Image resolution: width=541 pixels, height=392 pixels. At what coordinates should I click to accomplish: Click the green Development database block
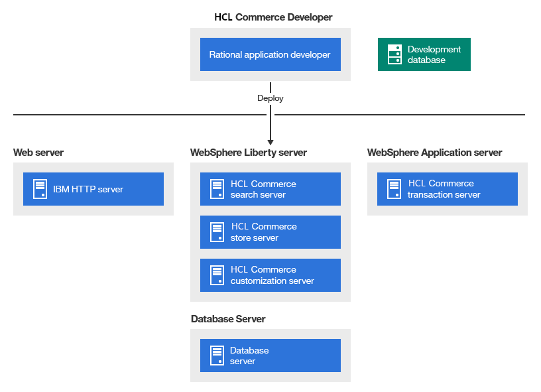coord(424,54)
